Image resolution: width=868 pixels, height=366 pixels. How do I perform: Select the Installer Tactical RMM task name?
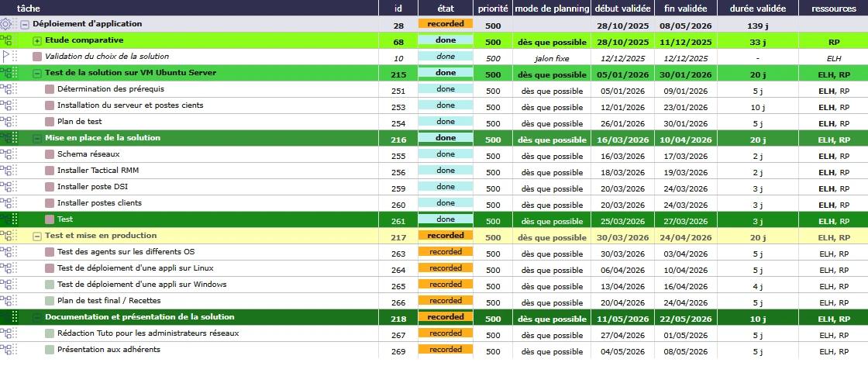[98, 171]
